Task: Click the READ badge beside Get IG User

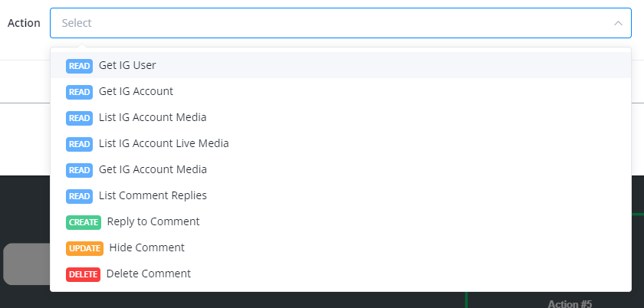Action: 80,66
